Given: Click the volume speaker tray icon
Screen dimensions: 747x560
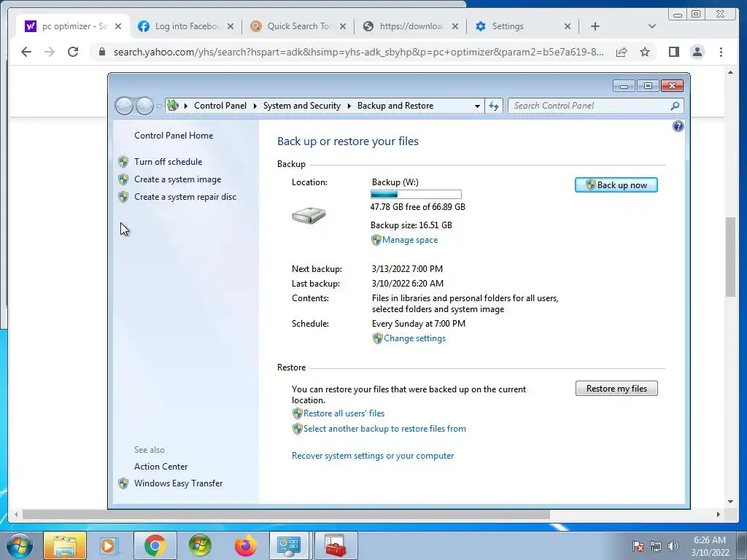Looking at the screenshot, I should coord(673,546).
